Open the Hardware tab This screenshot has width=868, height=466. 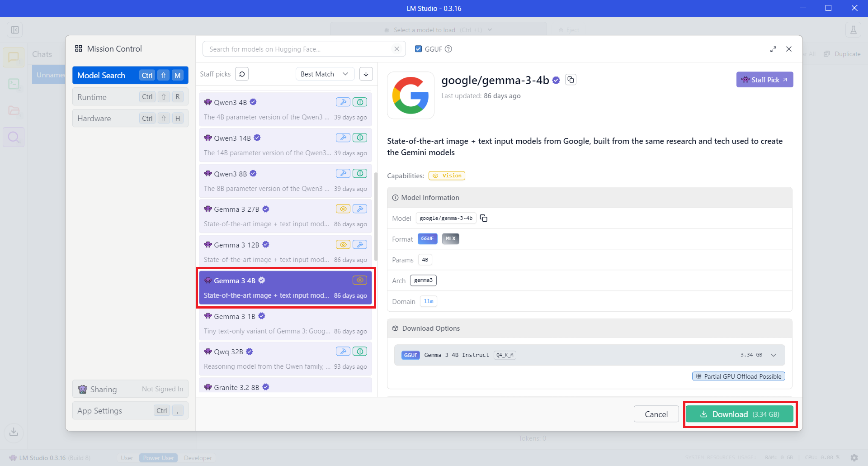[x=130, y=118]
